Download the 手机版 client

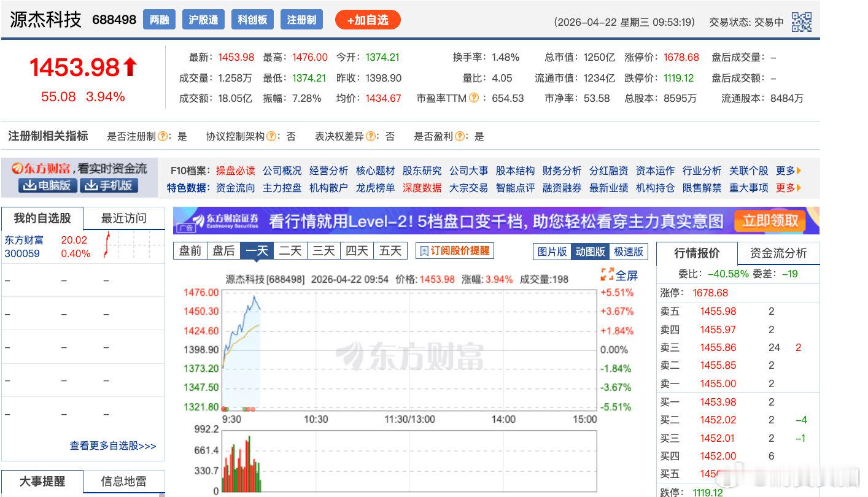(x=109, y=185)
